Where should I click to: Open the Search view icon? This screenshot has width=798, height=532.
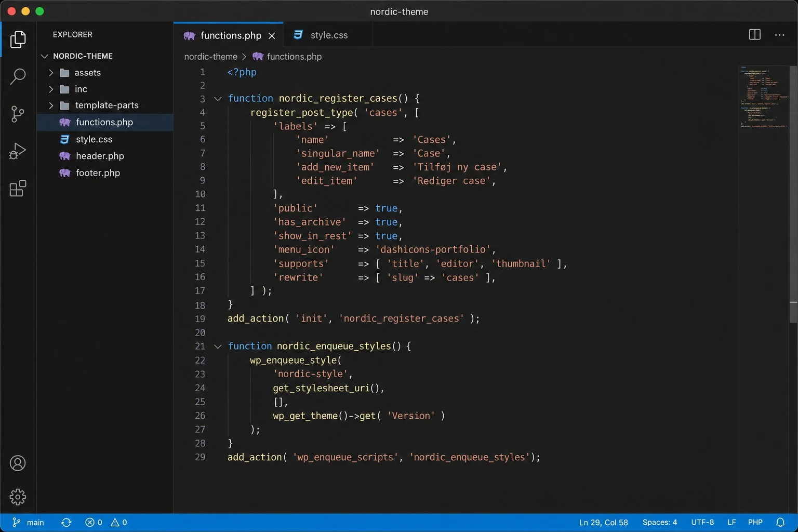click(18, 76)
